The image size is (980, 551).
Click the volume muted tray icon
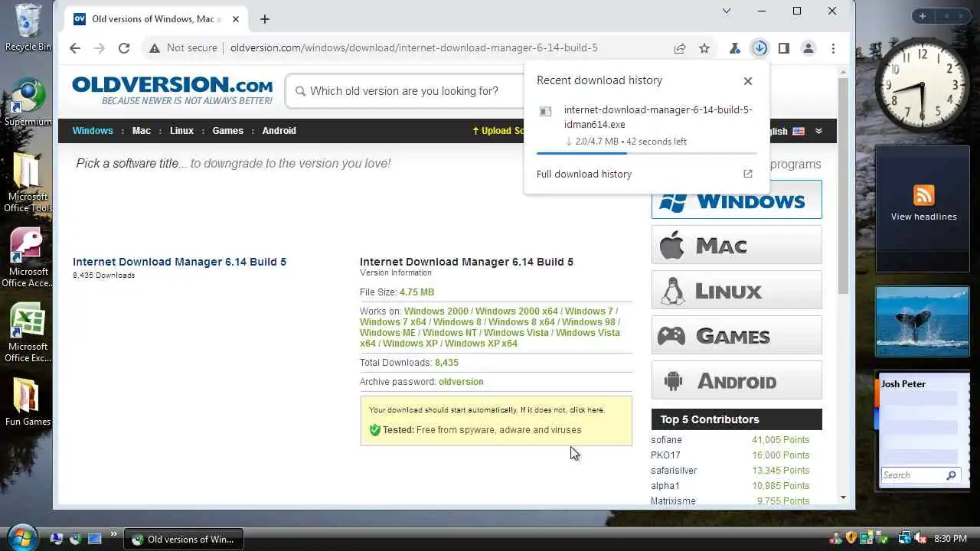[920, 539]
